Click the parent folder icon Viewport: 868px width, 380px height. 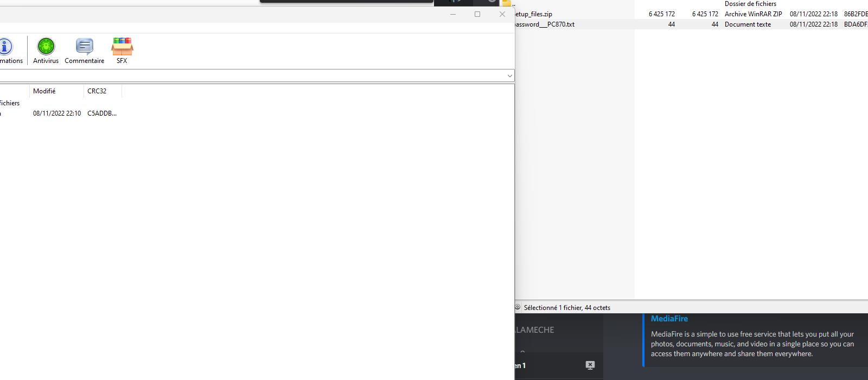point(507,3)
